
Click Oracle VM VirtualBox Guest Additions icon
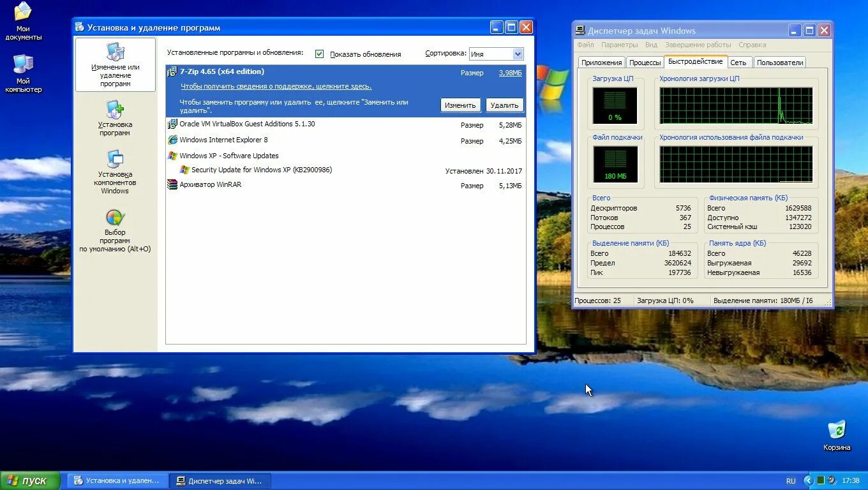coord(171,124)
